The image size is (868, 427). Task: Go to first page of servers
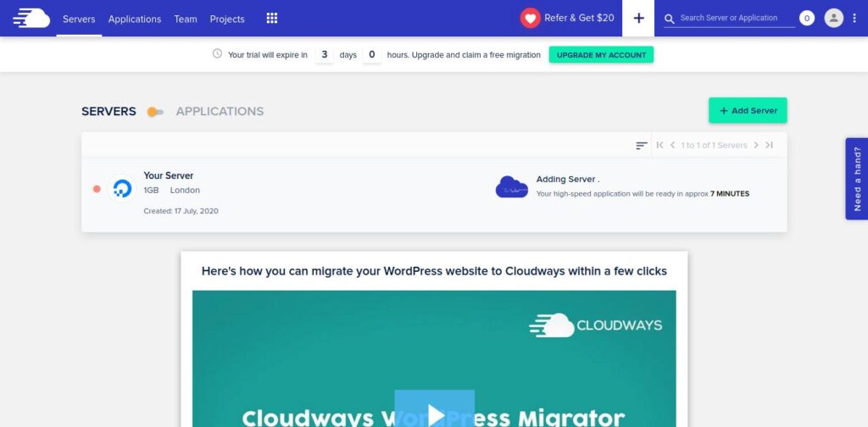click(659, 145)
